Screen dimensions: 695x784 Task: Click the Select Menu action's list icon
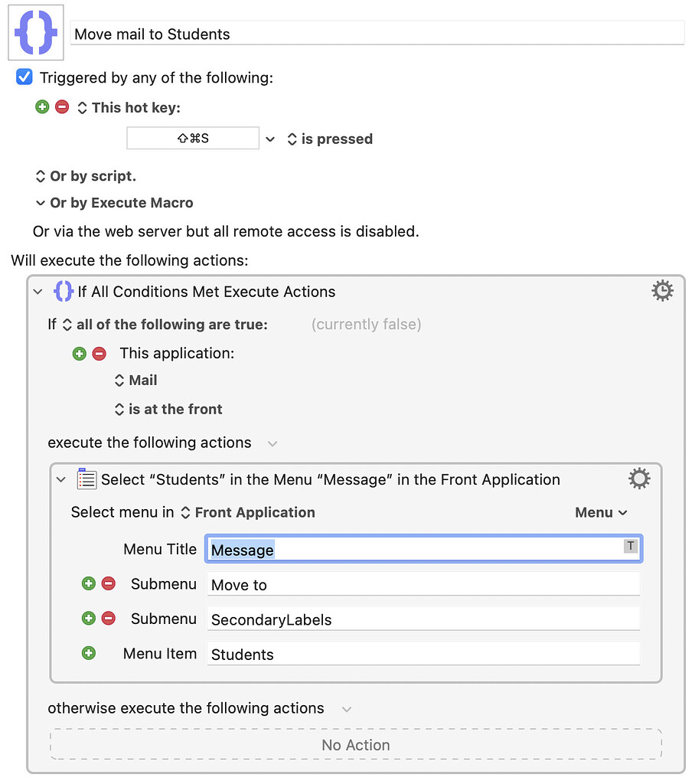[86, 478]
